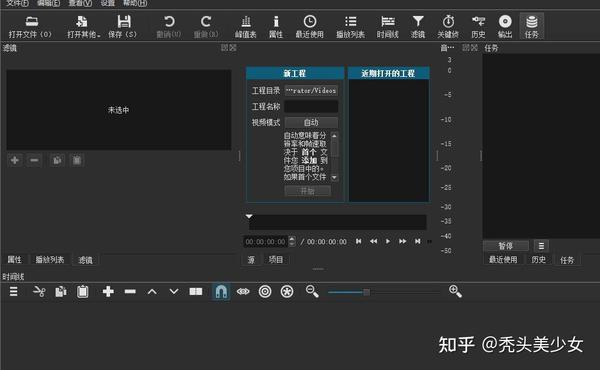Open the video mode (自动) dropdown
This screenshot has height=370, width=600.
pos(311,122)
